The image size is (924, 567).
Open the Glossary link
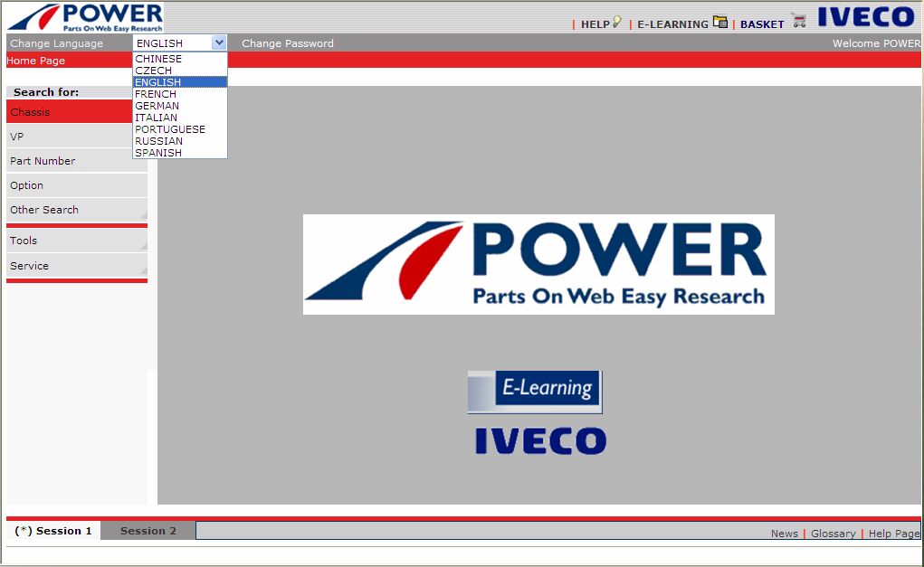pyautogui.click(x=833, y=534)
